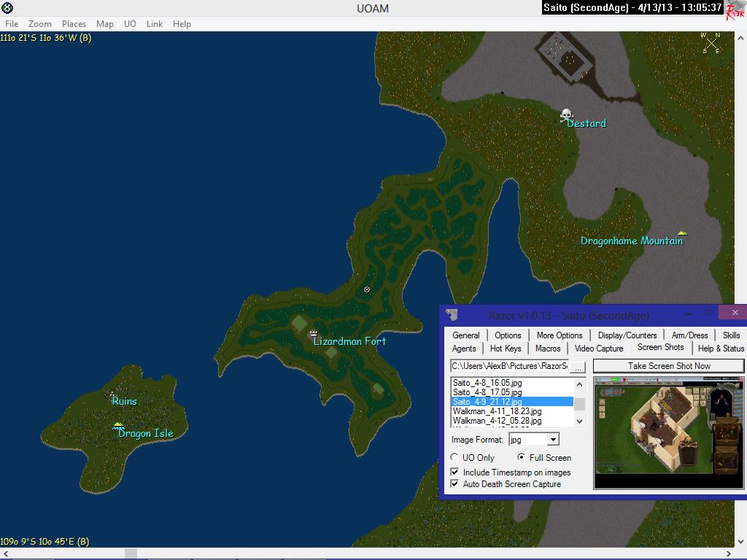The height and width of the screenshot is (560, 747).
Task: Click the browse folder ellipsis button
Action: (x=577, y=367)
